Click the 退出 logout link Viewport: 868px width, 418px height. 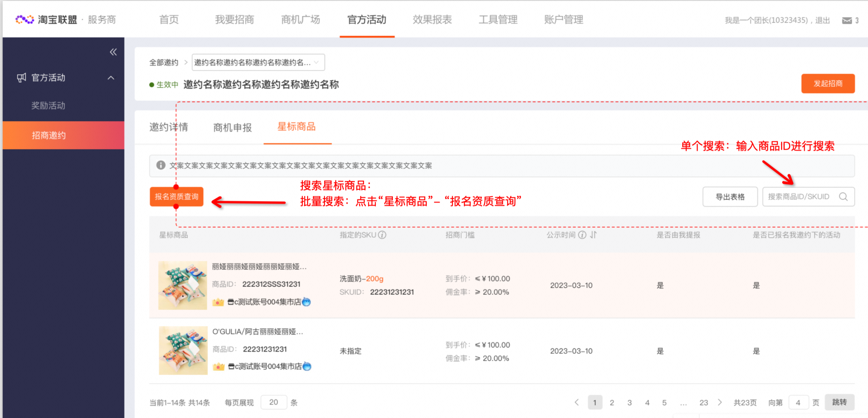click(823, 21)
